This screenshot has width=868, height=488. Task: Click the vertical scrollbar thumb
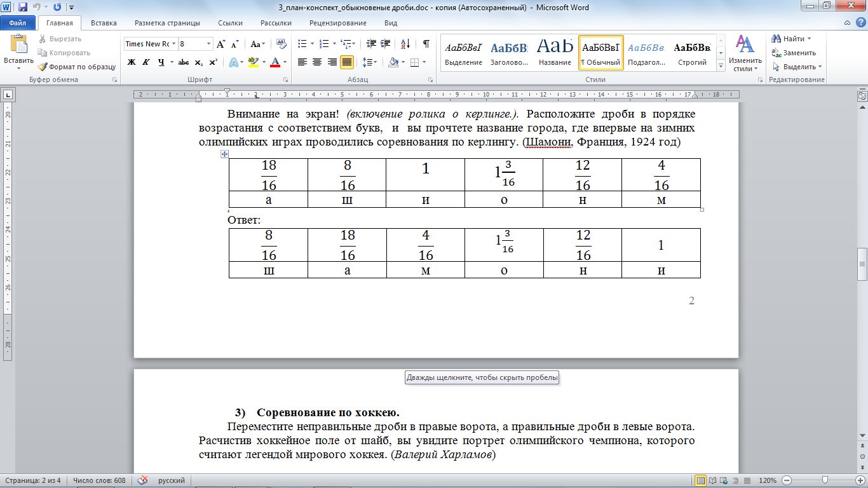pos(862,264)
